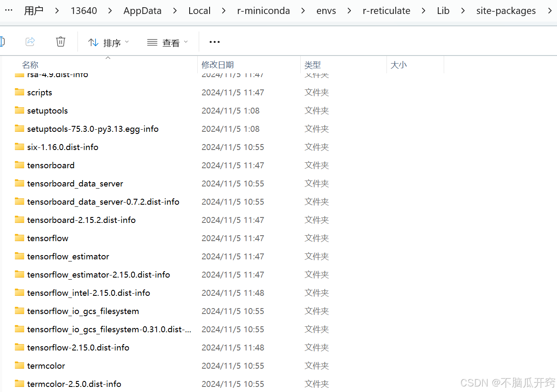Expand the chevron after 用户 in the path

pyautogui.click(x=57, y=11)
